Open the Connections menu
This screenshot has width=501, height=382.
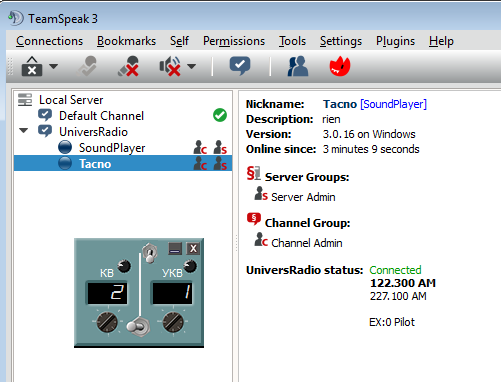pos(49,41)
